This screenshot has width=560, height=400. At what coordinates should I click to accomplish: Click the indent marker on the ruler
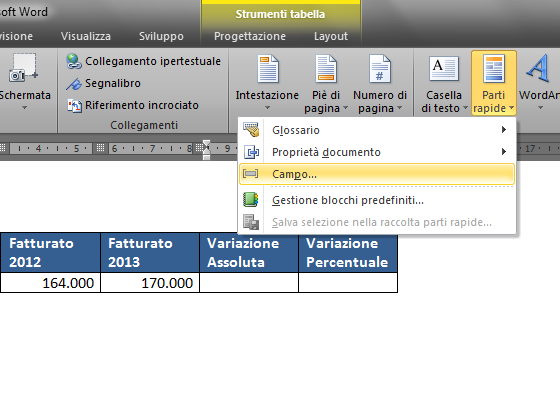pos(206,149)
